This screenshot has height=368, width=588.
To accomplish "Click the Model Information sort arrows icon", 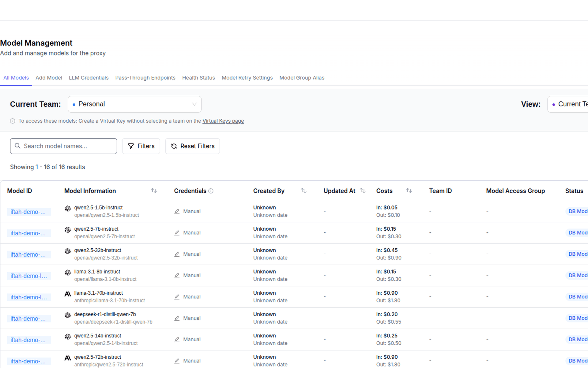I will coord(154,191).
